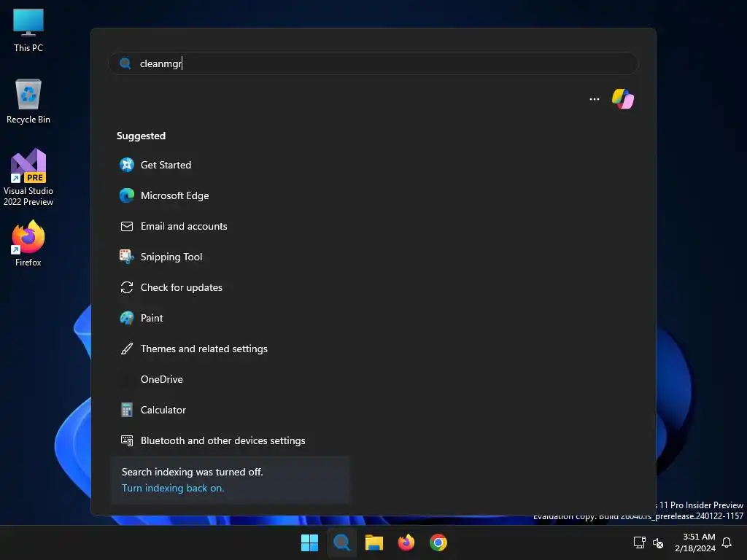
Task: Launch Paint from suggestions
Action: coord(152,318)
